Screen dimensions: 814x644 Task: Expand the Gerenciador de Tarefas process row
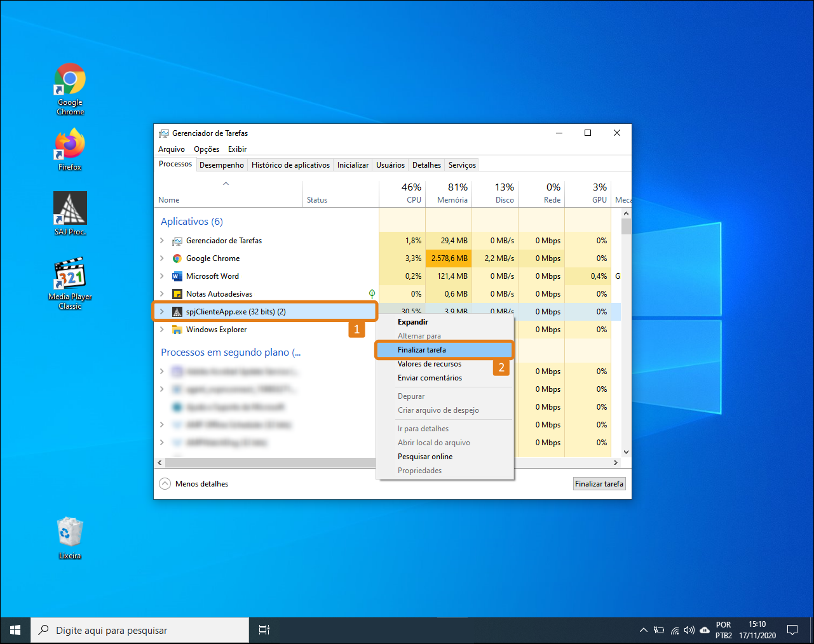click(162, 241)
